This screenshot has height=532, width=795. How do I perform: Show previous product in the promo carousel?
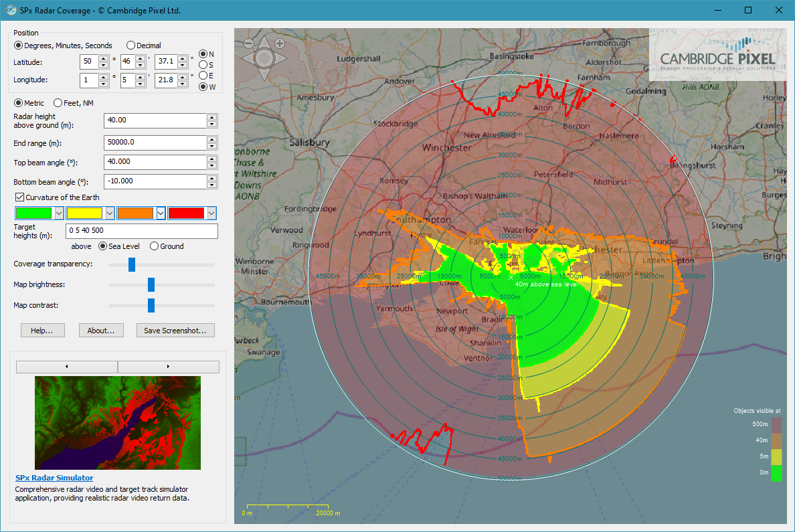click(x=66, y=366)
